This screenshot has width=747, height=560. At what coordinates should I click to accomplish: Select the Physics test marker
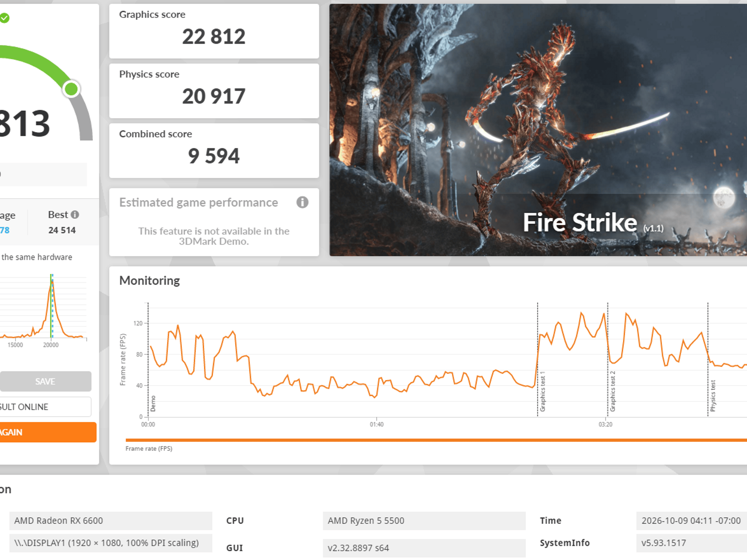coord(713,396)
